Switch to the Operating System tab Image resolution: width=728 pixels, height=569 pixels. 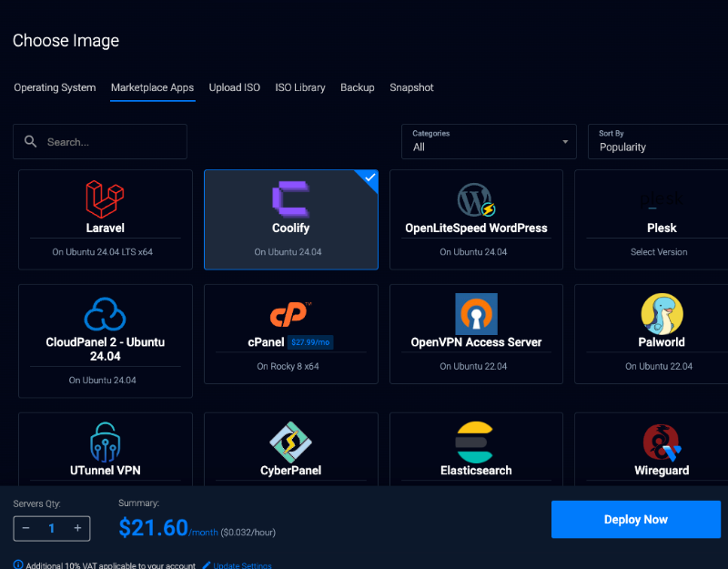click(x=55, y=87)
